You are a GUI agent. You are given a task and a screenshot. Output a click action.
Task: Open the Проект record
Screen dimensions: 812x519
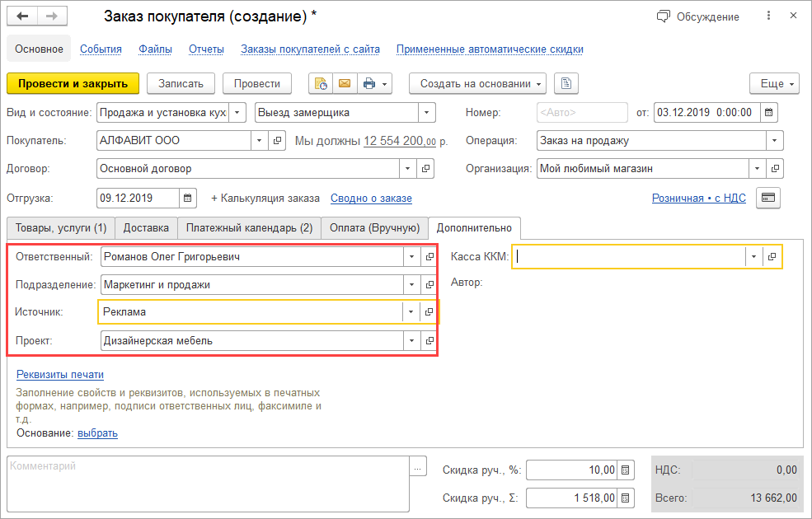tap(429, 340)
